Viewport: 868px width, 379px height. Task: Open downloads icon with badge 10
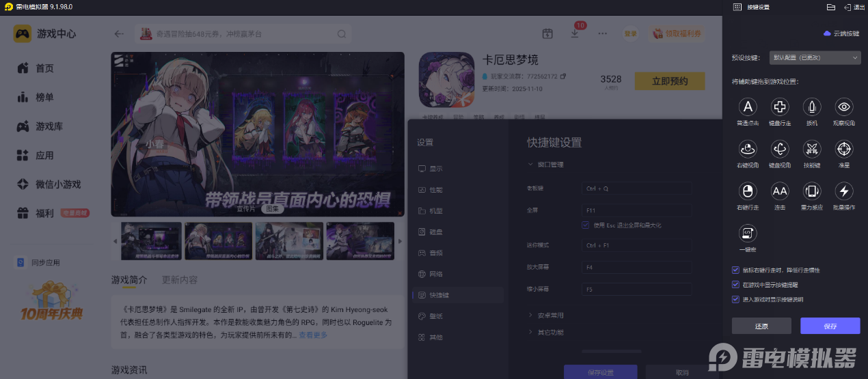[575, 33]
